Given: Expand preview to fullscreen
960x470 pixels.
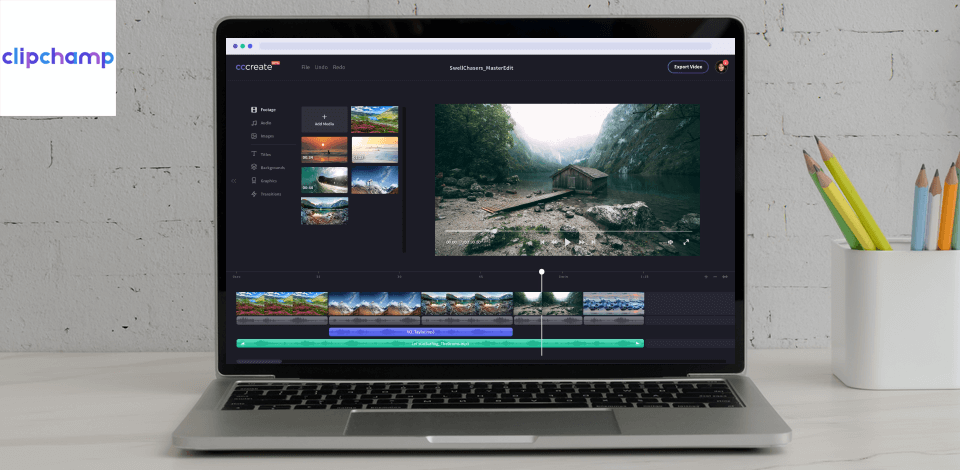Looking at the screenshot, I should 686,242.
